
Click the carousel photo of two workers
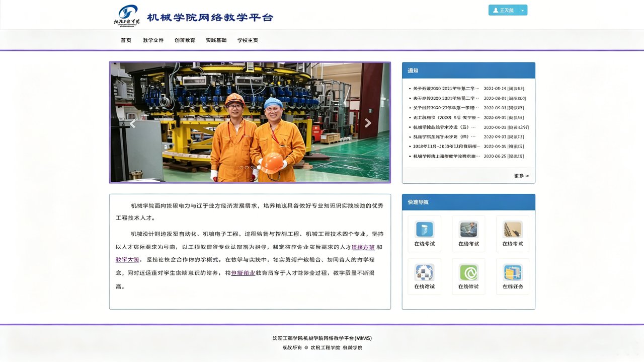pos(250,122)
